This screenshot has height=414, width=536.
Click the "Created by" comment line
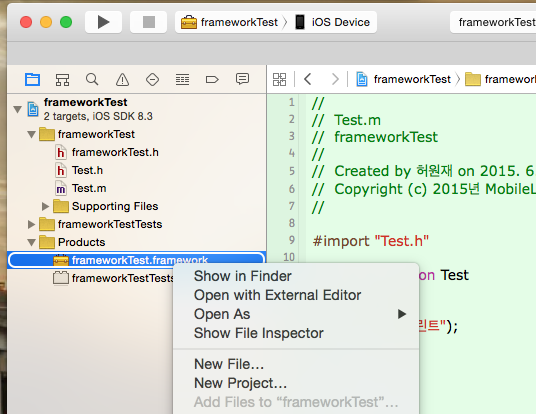(423, 171)
